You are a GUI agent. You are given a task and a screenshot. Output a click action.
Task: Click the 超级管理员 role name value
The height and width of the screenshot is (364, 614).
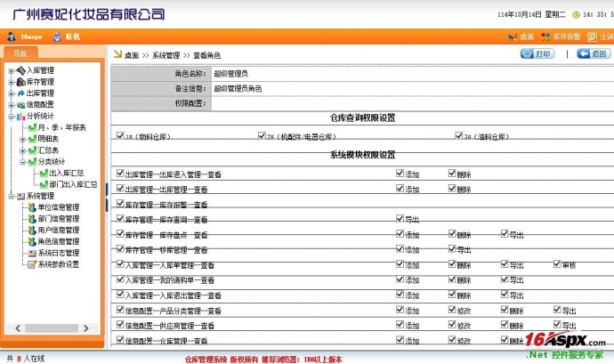click(231, 74)
